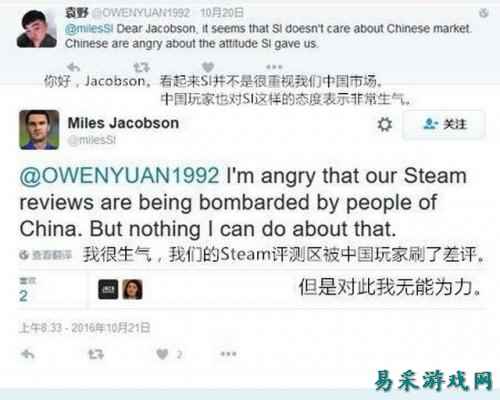Image resolution: width=500 pixels, height=400 pixels.
Task: View Miles Jacobson's profile picture
Action: click(x=39, y=130)
